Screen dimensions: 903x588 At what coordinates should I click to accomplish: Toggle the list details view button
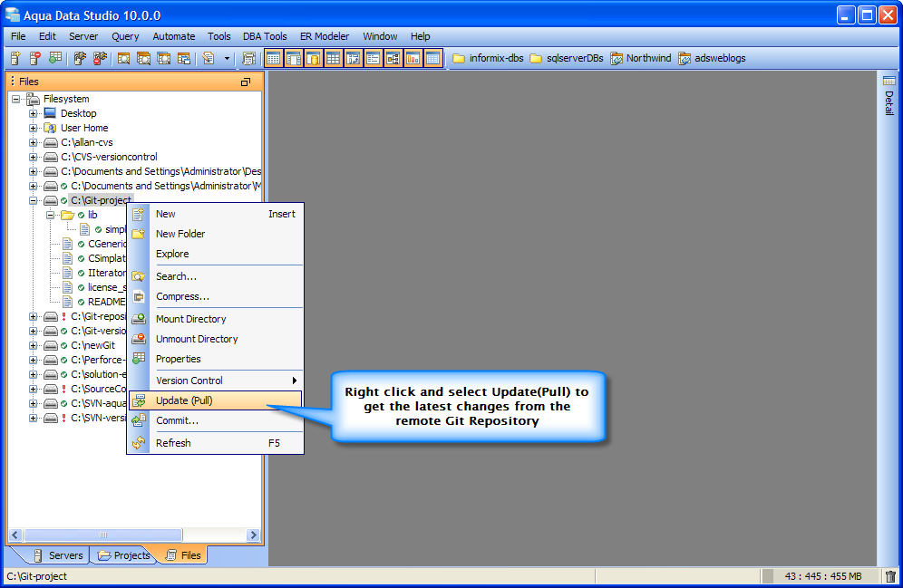point(374,58)
